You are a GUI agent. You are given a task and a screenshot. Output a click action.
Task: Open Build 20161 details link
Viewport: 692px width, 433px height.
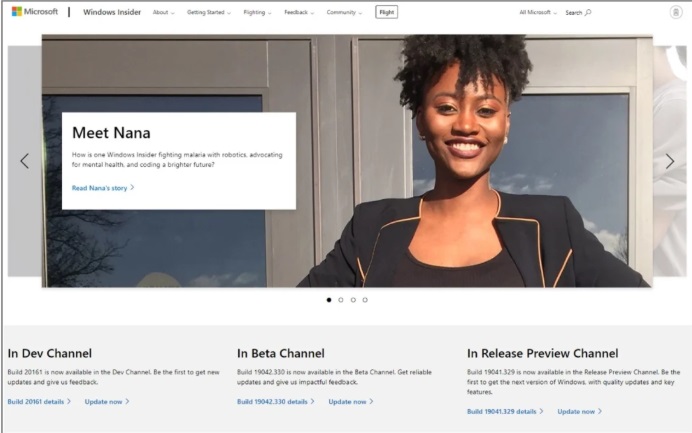(x=39, y=401)
